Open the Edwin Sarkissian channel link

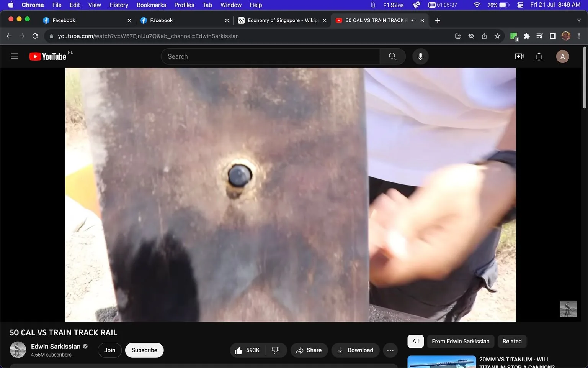pyautogui.click(x=55, y=346)
